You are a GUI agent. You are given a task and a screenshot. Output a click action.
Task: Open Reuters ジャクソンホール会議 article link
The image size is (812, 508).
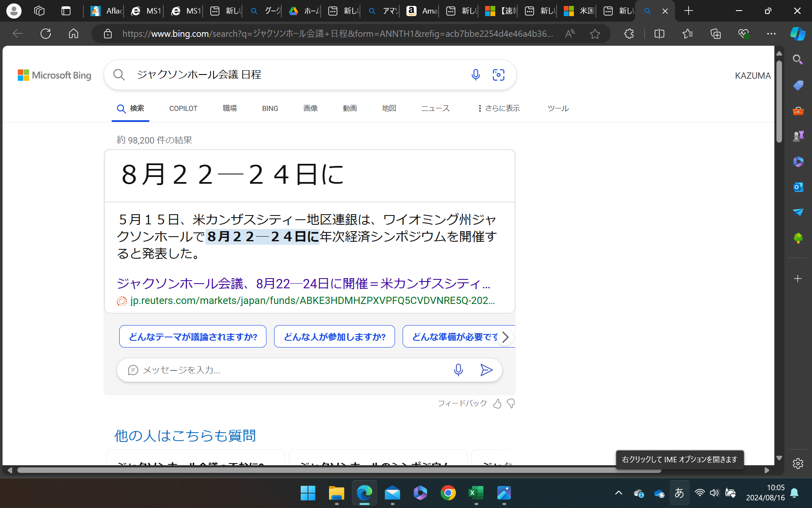tap(303, 283)
